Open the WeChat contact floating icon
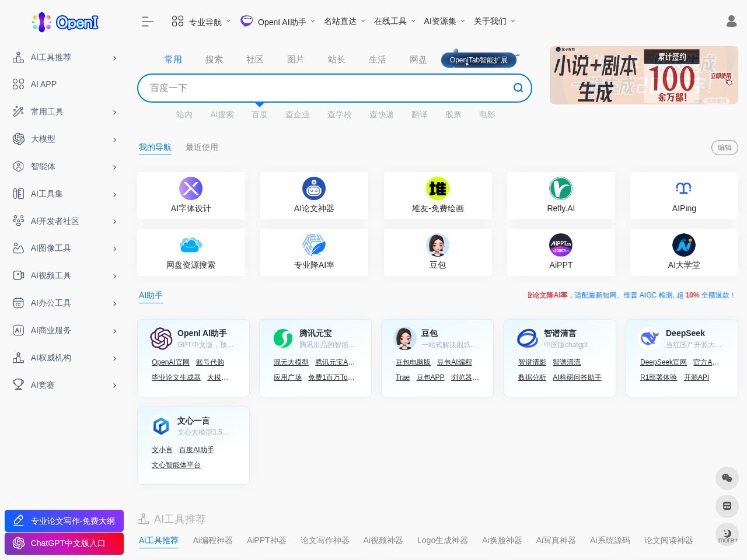The height and width of the screenshot is (560, 747). coord(727,478)
